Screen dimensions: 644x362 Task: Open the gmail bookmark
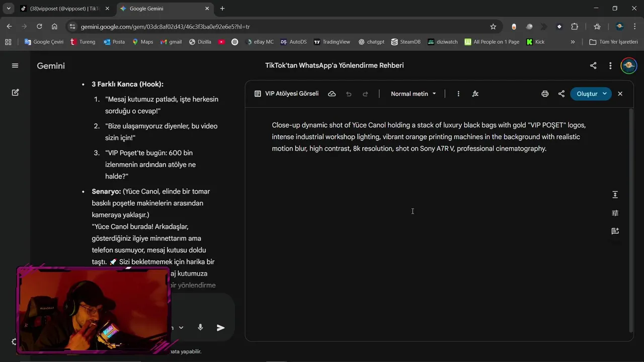click(x=171, y=42)
